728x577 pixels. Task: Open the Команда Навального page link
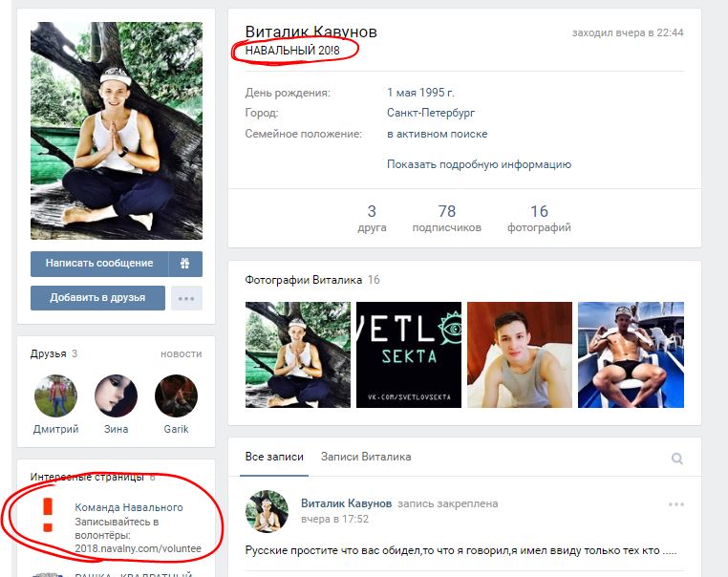[129, 508]
